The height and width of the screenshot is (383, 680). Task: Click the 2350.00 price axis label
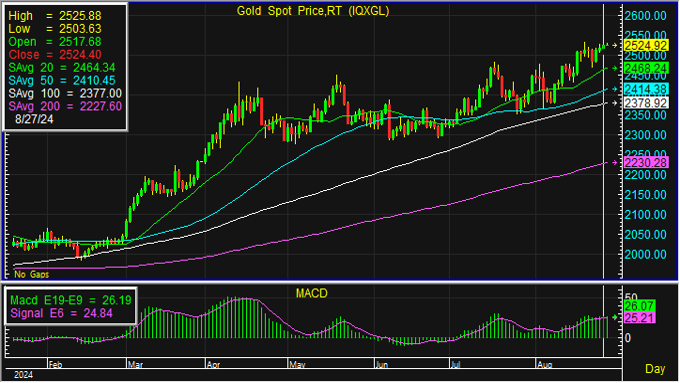645,115
